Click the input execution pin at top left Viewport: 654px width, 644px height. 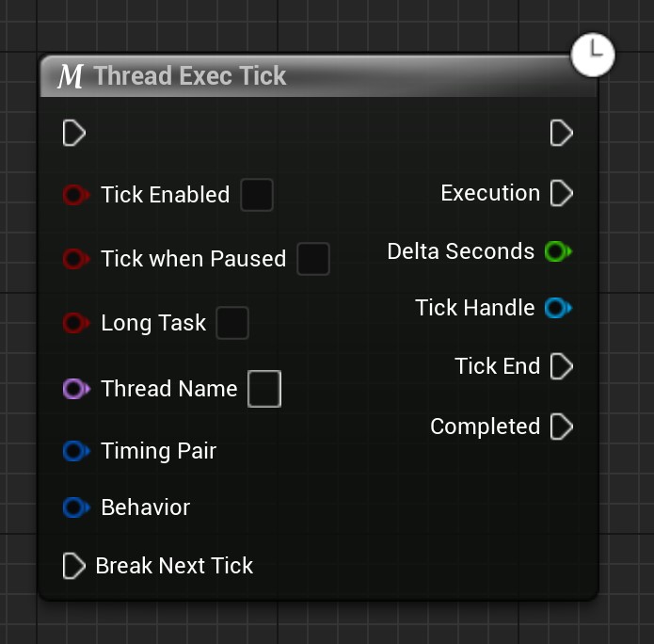click(x=74, y=133)
